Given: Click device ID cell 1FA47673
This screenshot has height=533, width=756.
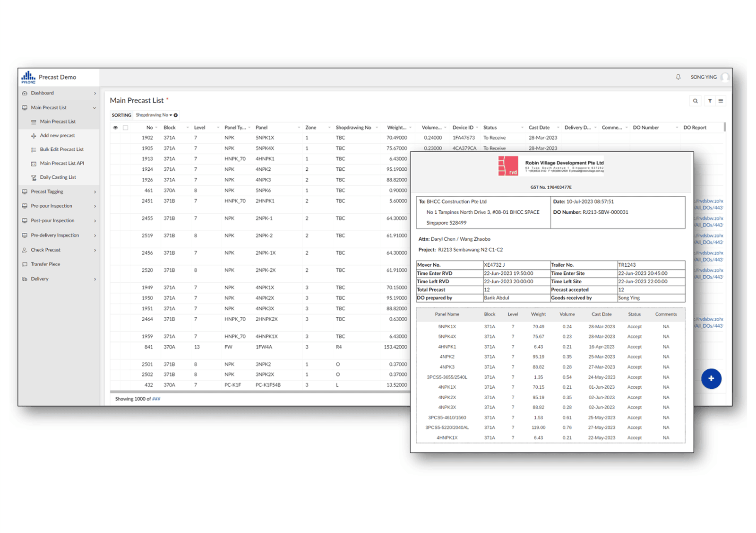Looking at the screenshot, I should click(464, 138).
